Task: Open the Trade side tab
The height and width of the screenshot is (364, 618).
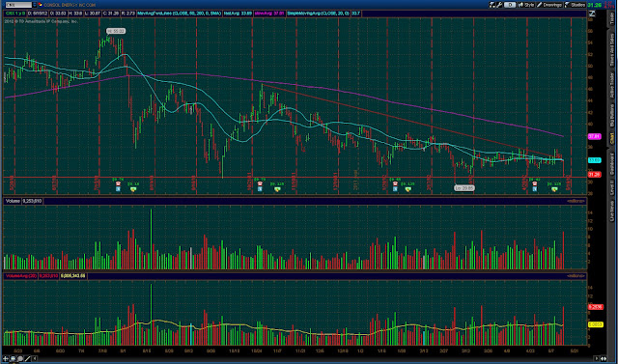Action: click(x=612, y=18)
